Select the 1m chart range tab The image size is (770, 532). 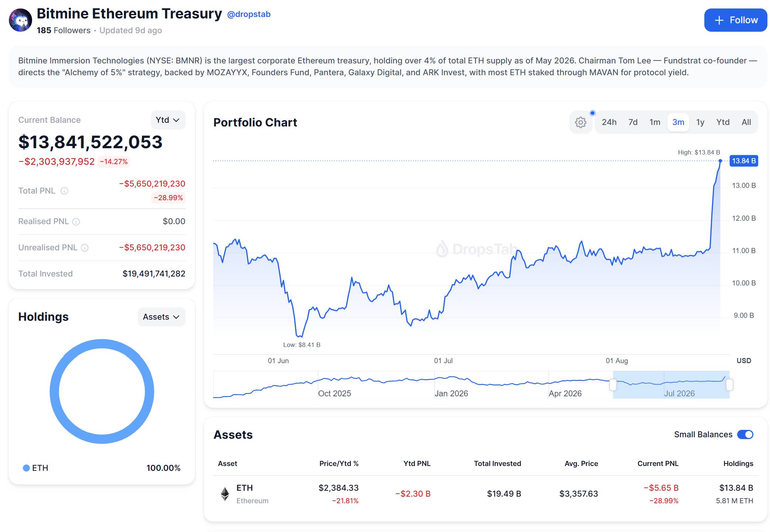click(x=655, y=122)
